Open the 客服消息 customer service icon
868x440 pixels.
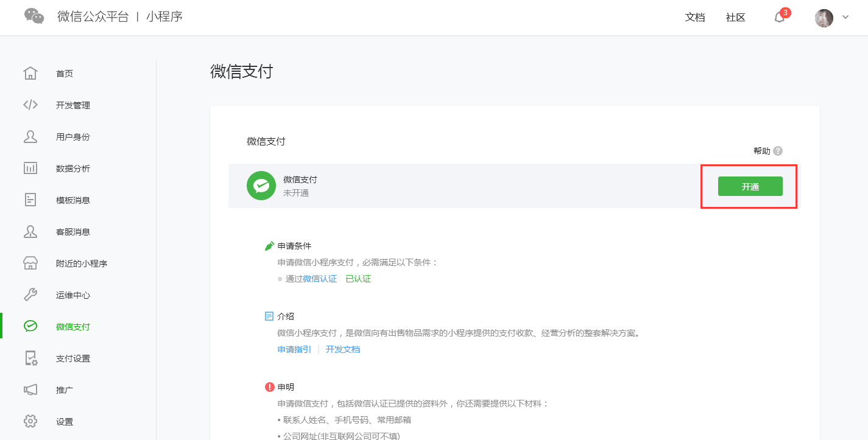click(30, 231)
